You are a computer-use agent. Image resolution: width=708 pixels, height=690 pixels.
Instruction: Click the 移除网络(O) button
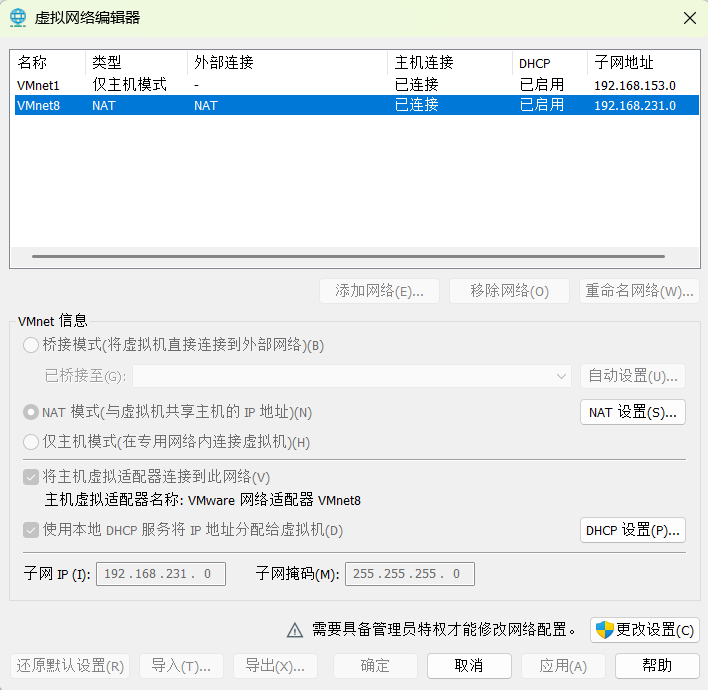click(x=509, y=291)
